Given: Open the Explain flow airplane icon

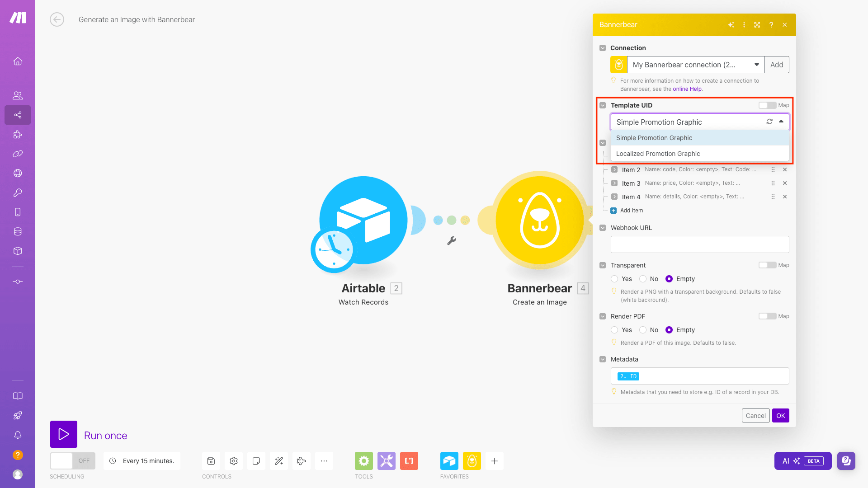Looking at the screenshot, I should point(301,461).
